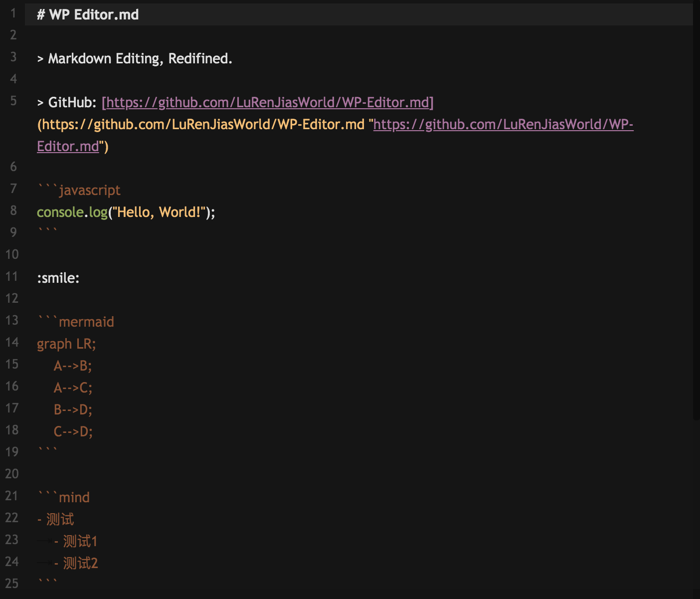Viewport: 700px width, 599px height.
Task: Click the 'C-->D;' line
Action: coord(73,432)
